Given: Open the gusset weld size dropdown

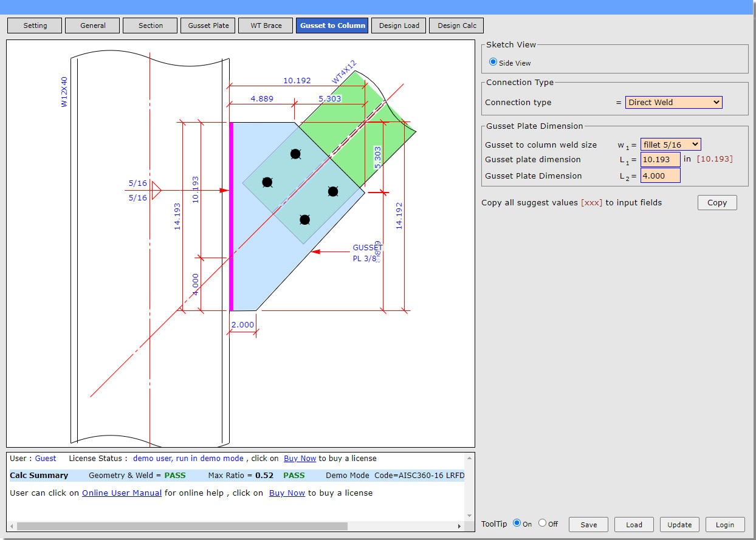Looking at the screenshot, I should pyautogui.click(x=670, y=145).
